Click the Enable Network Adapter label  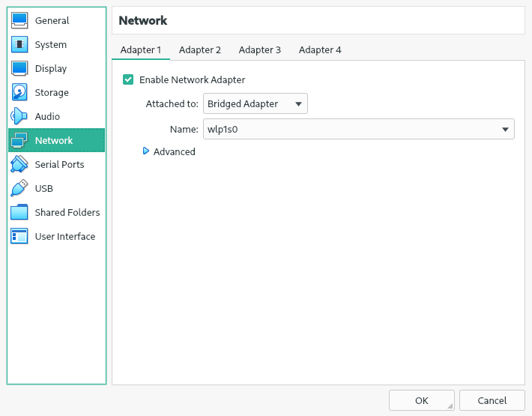[x=192, y=79]
